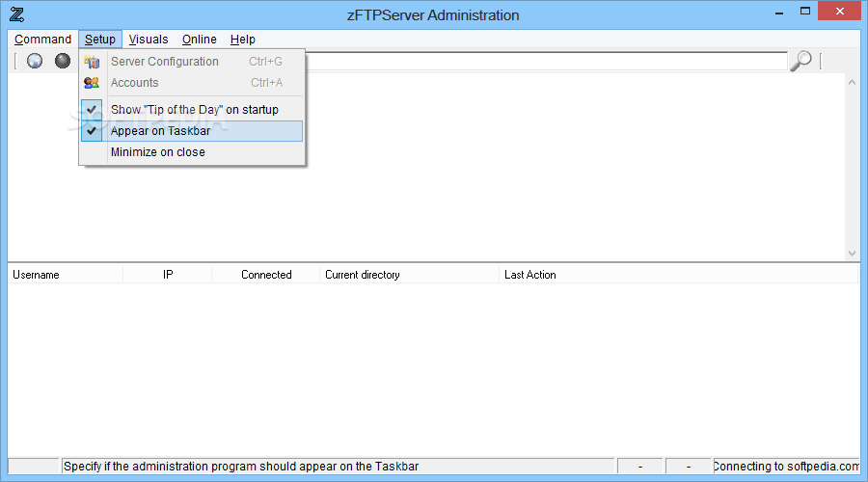The height and width of the screenshot is (482, 868).
Task: Click the zFTPServer Z logo in title bar
Action: pyautogui.click(x=16, y=14)
